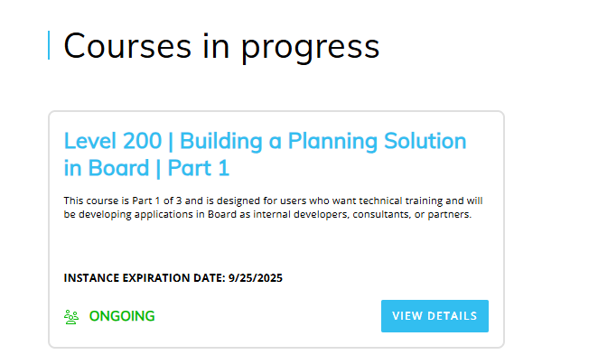
Task: Click "Part 1" at end of title
Action: click(199, 168)
